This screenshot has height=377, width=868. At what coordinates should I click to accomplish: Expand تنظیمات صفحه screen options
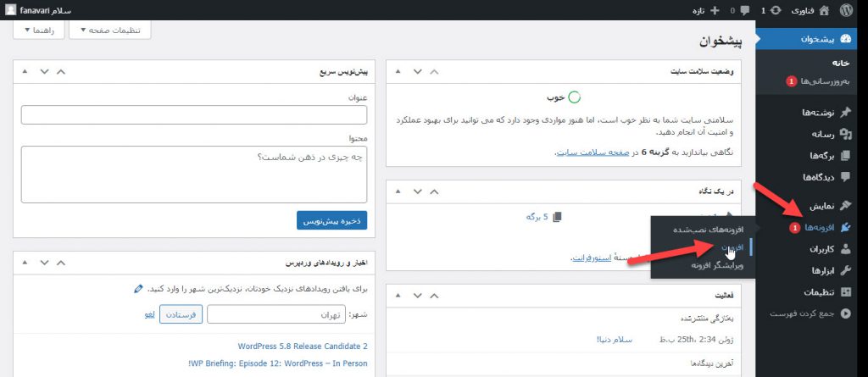[x=111, y=30]
